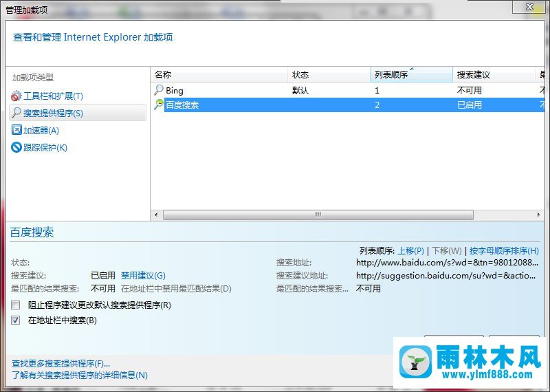Viewport: 550px width, 392px height.
Task: Sort by 名称 column header
Action: [219, 74]
